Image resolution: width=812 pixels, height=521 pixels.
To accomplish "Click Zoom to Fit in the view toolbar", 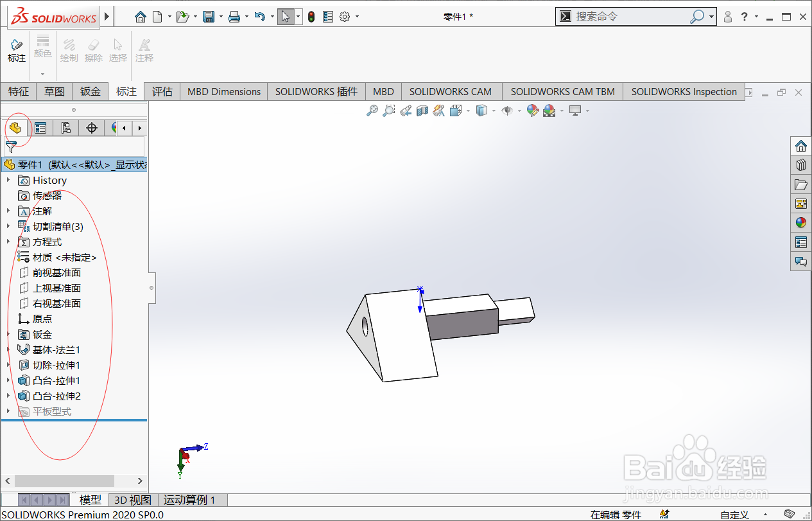I will point(372,110).
